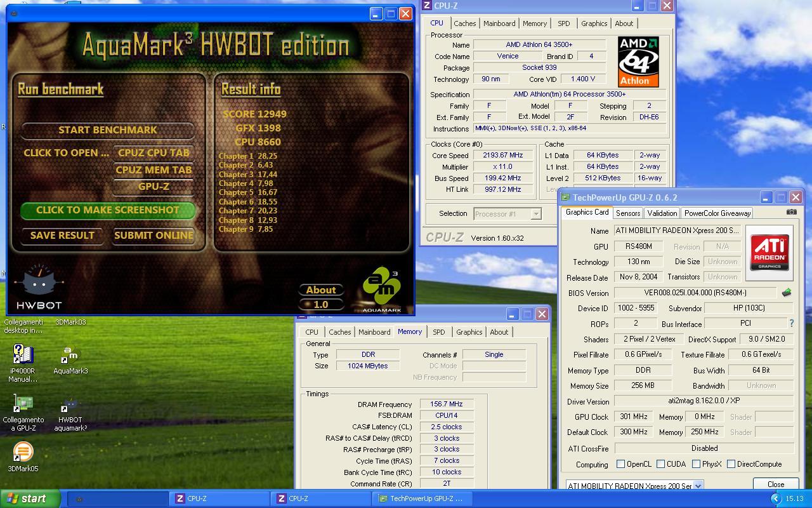Click the ATI Radeon Graphics logo

(769, 253)
